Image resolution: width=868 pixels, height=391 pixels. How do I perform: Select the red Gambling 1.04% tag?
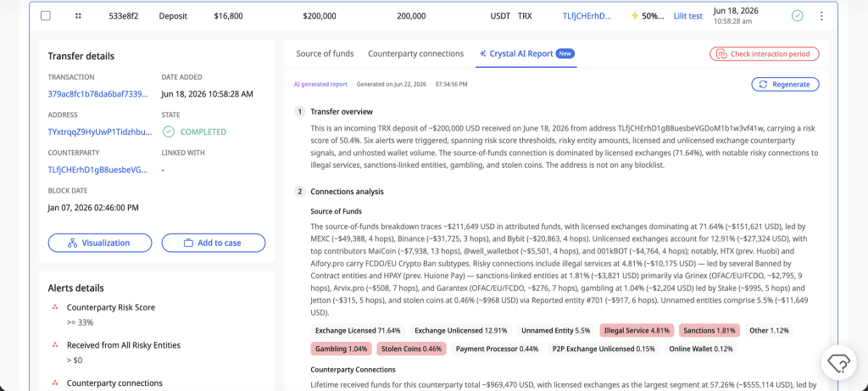pos(341,349)
